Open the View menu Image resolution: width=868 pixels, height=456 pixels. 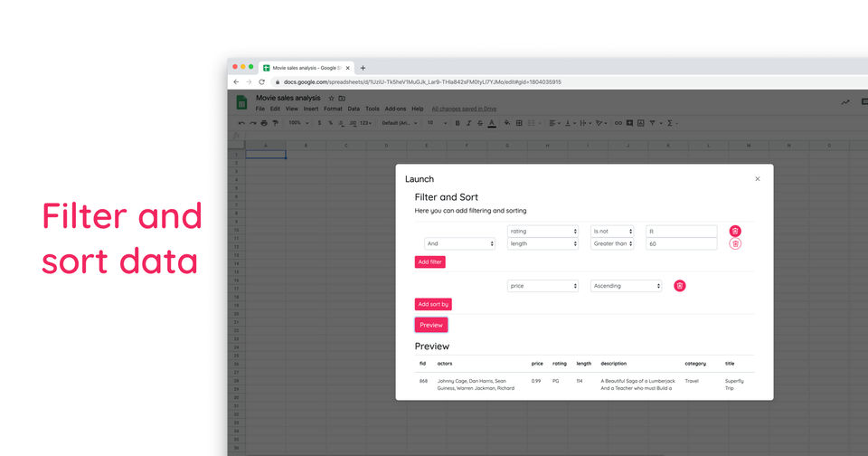[291, 109]
